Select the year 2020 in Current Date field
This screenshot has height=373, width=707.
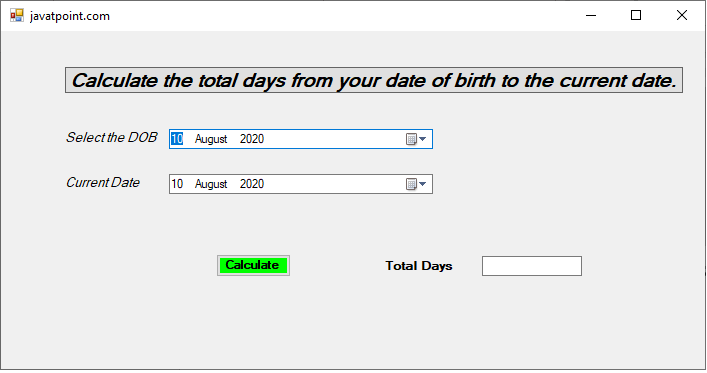pyautogui.click(x=252, y=184)
